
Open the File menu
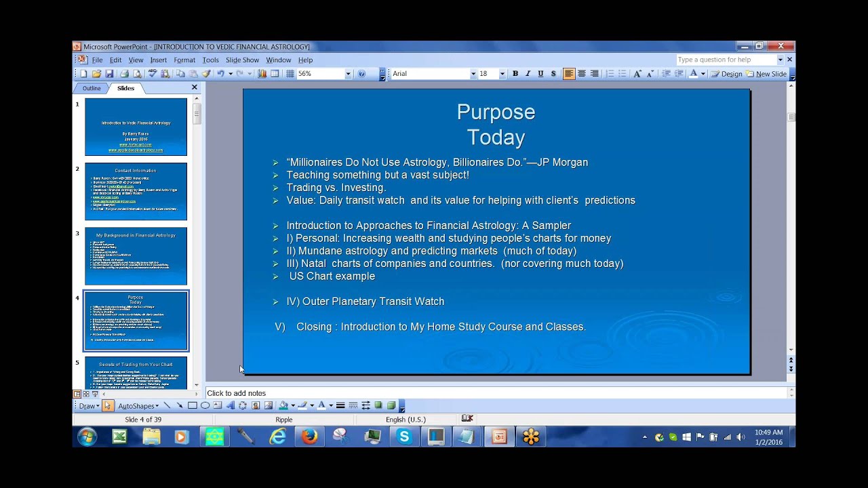(97, 60)
